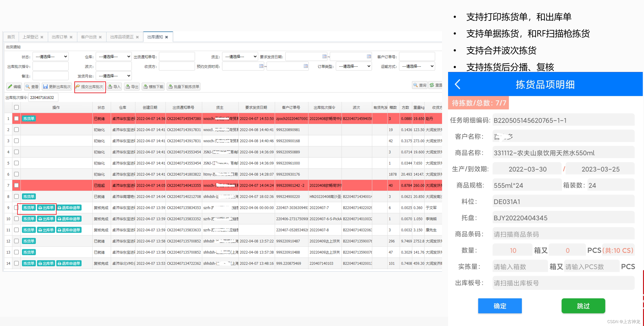The width and height of the screenshot is (644, 326).
Task: Click 拣货单 button in row 1
Action: pos(29,119)
